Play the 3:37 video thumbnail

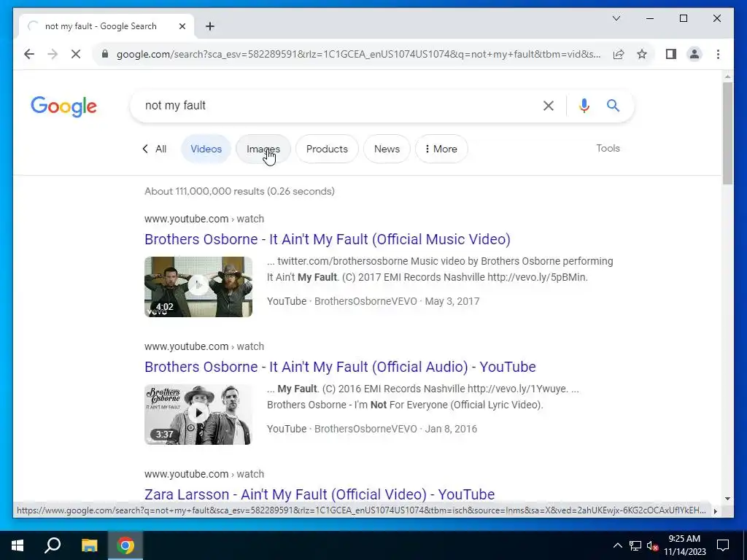click(198, 414)
